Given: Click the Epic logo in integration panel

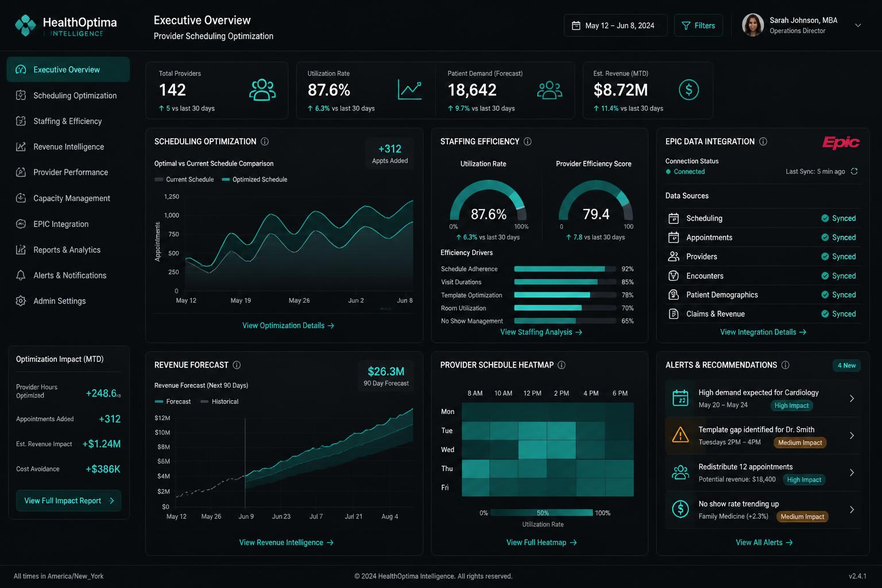Looking at the screenshot, I should 841,142.
